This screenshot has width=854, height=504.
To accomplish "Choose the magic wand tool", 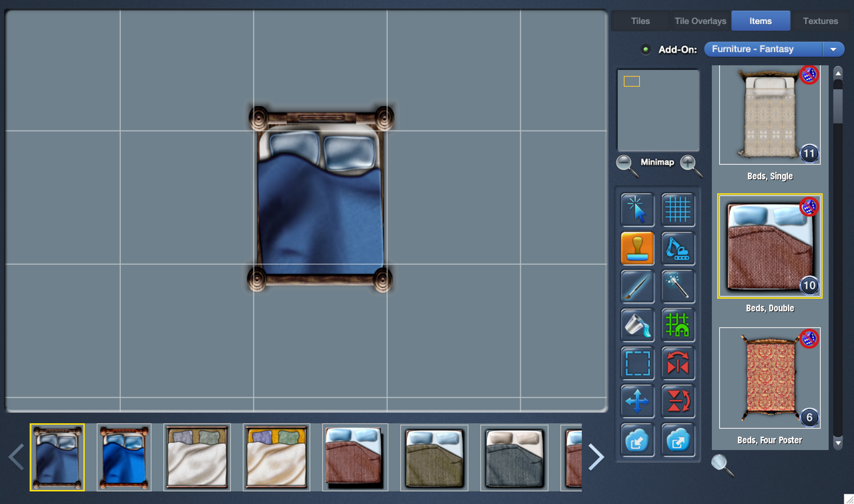I will tap(678, 286).
